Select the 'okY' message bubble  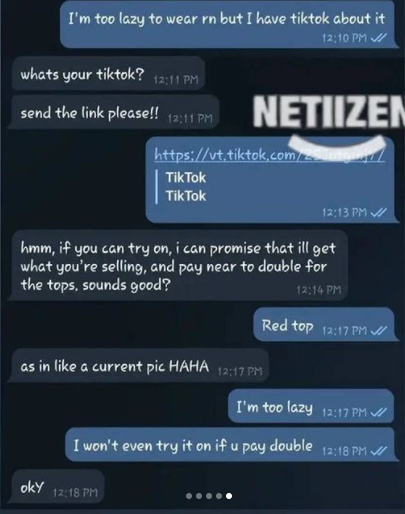(57, 487)
